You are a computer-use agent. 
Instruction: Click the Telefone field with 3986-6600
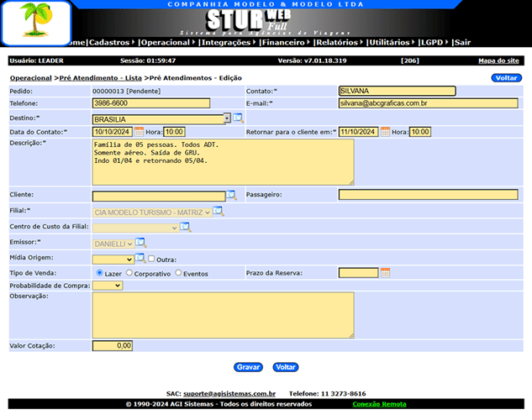(151, 103)
